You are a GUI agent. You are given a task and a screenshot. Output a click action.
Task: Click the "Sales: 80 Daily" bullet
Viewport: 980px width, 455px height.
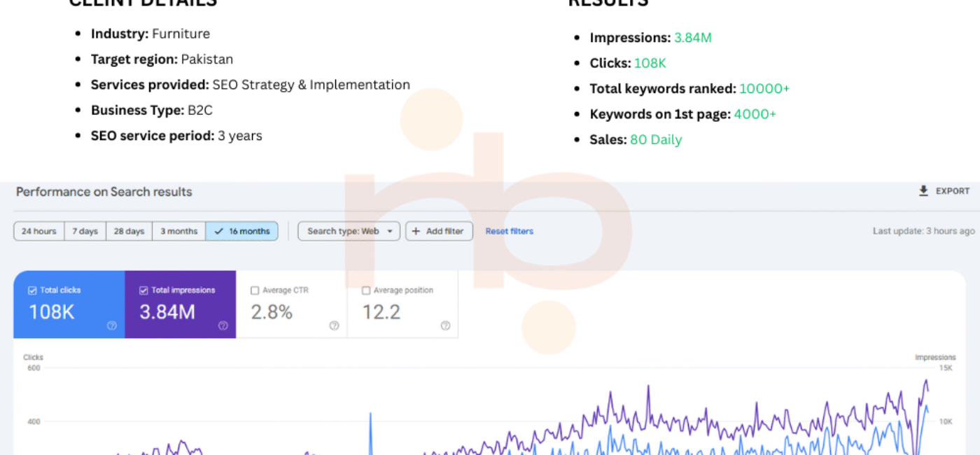tap(636, 139)
